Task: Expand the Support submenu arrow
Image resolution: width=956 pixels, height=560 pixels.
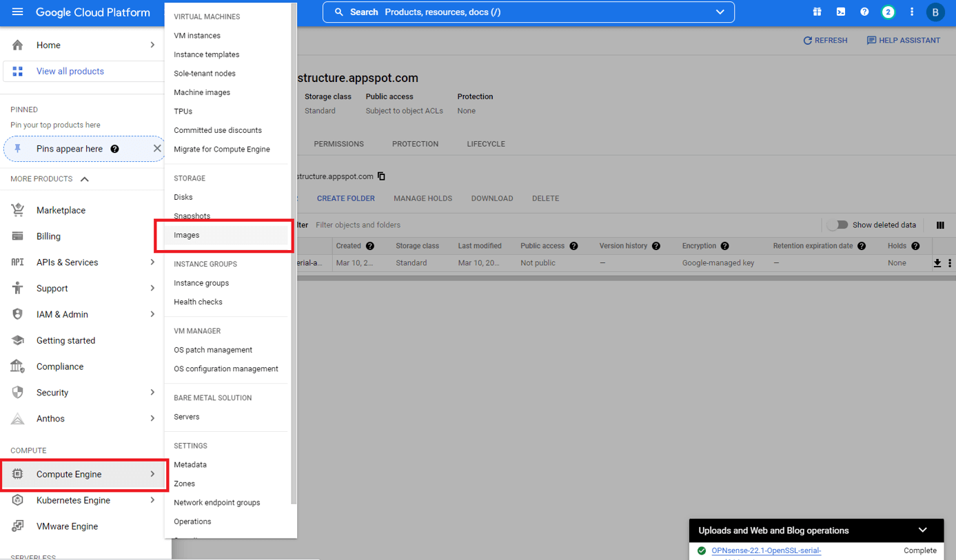Action: click(x=152, y=288)
